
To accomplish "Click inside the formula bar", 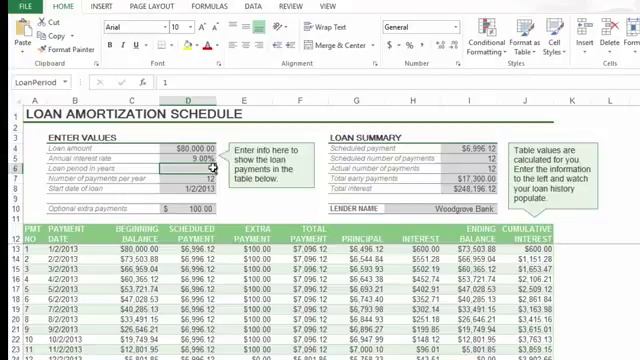I will (398, 83).
